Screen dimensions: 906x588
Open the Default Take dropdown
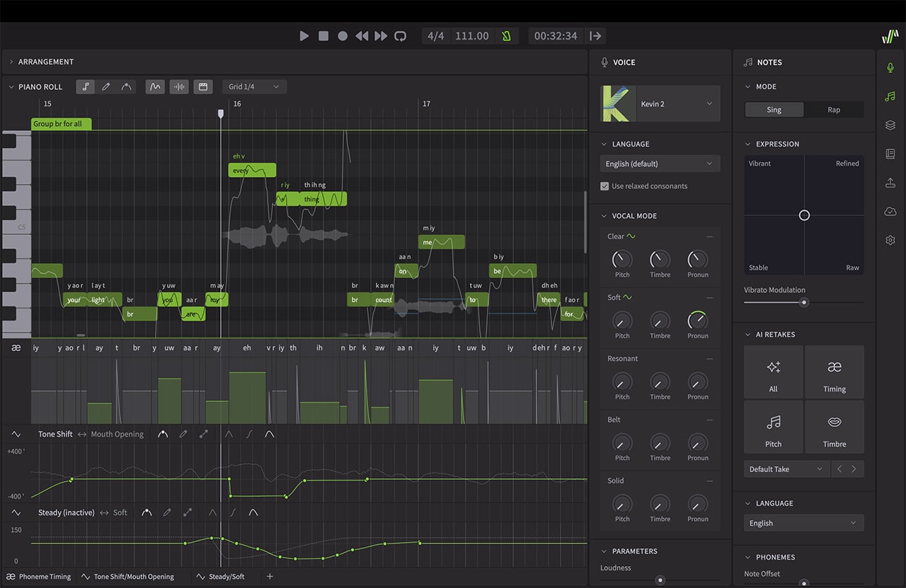click(x=786, y=469)
